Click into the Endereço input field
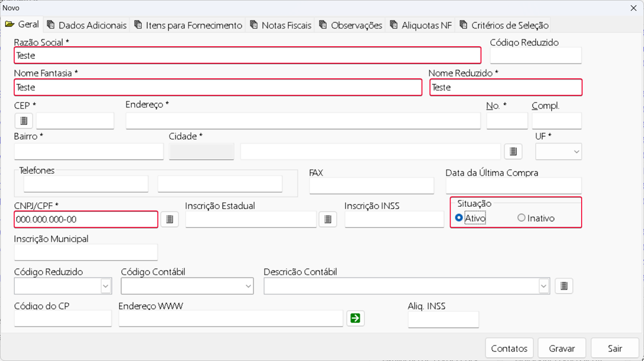 (x=303, y=121)
